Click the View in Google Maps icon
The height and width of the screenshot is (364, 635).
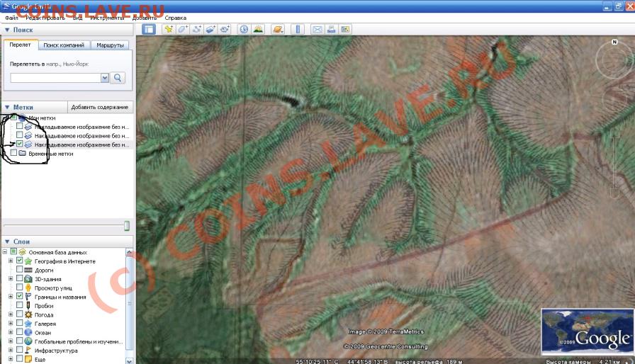click(345, 29)
